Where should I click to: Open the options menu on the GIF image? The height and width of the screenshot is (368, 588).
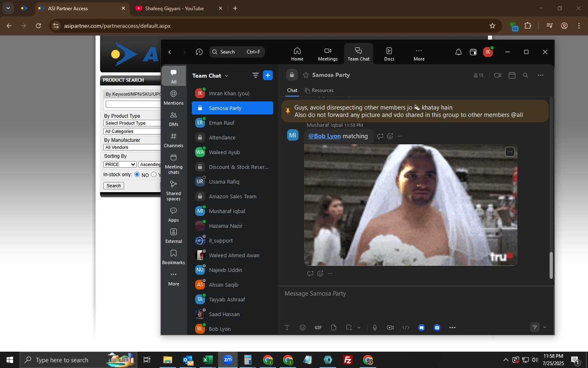510,152
